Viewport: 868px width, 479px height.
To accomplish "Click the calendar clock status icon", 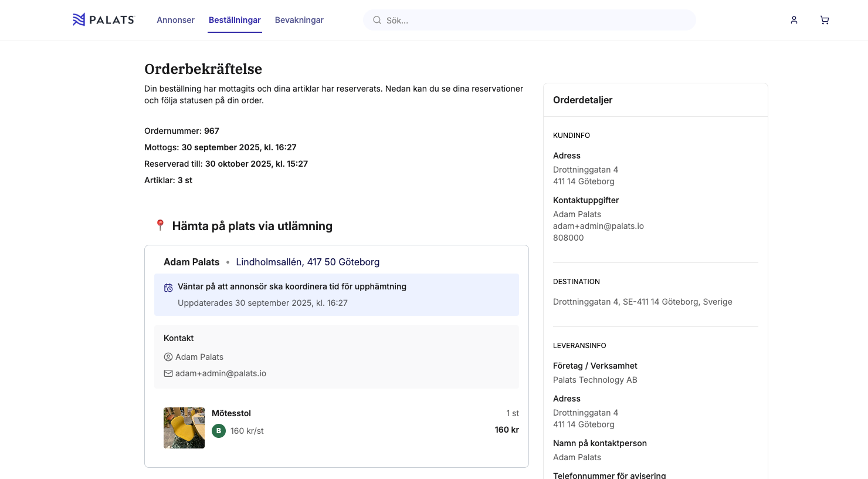I will [x=168, y=288].
